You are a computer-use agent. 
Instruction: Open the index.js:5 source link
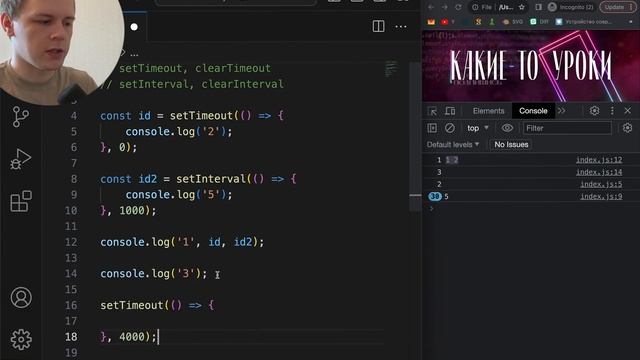(x=601, y=184)
